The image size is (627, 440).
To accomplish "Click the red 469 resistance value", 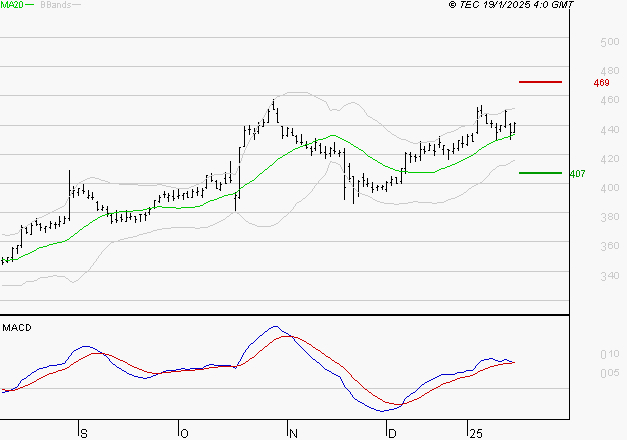I will tap(601, 83).
